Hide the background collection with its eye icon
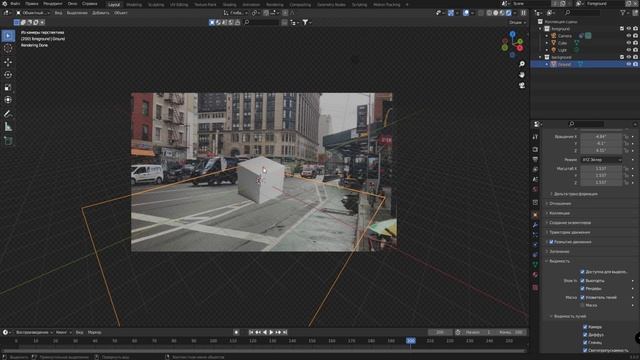Image resolution: width=640 pixels, height=360 pixels. click(x=629, y=57)
